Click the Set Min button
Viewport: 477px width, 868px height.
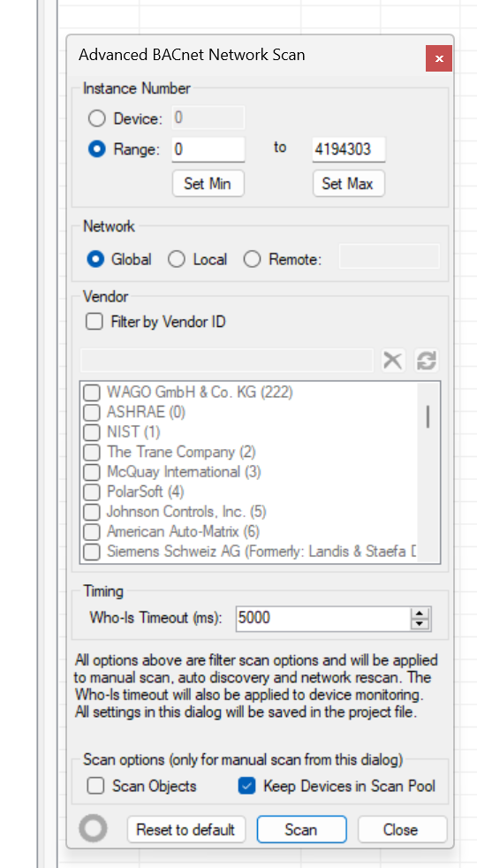(208, 184)
